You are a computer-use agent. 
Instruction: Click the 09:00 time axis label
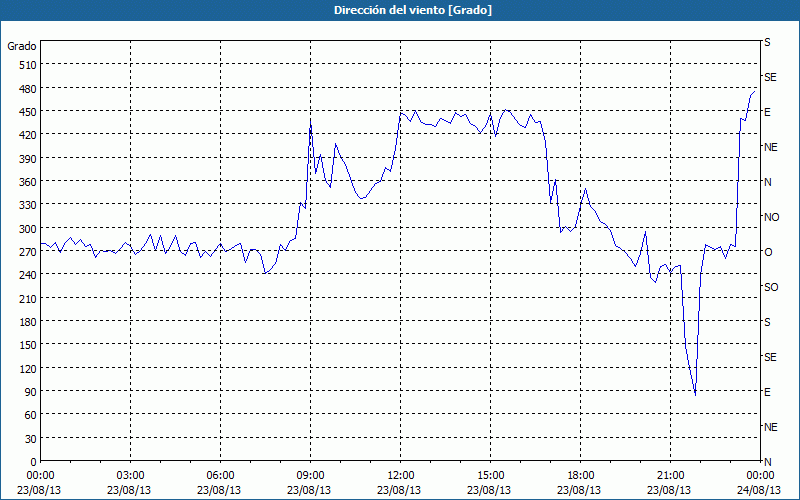coord(311,476)
